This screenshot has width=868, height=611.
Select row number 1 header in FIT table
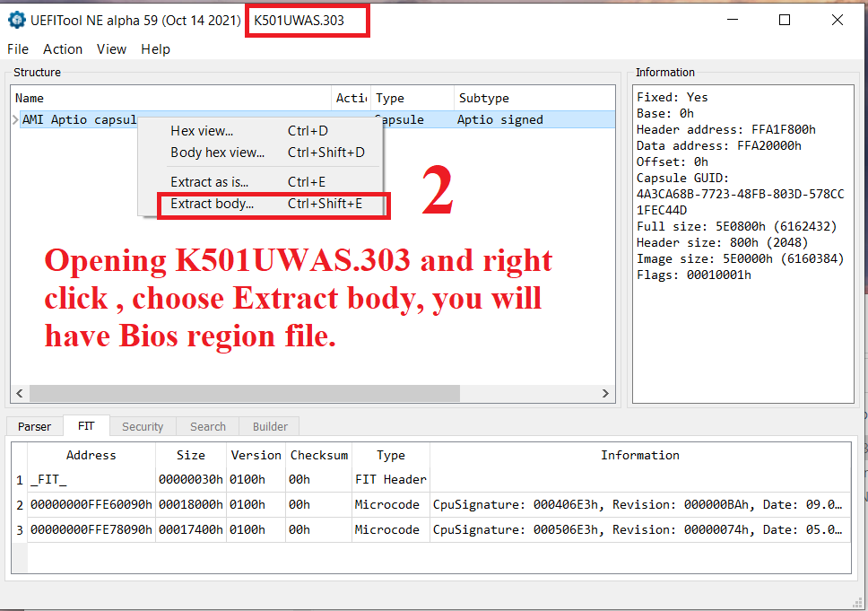[x=20, y=480]
